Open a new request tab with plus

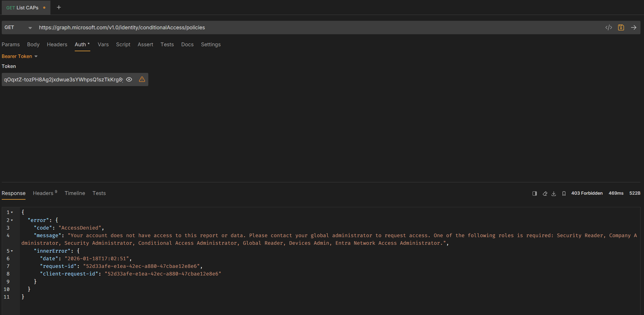59,7
